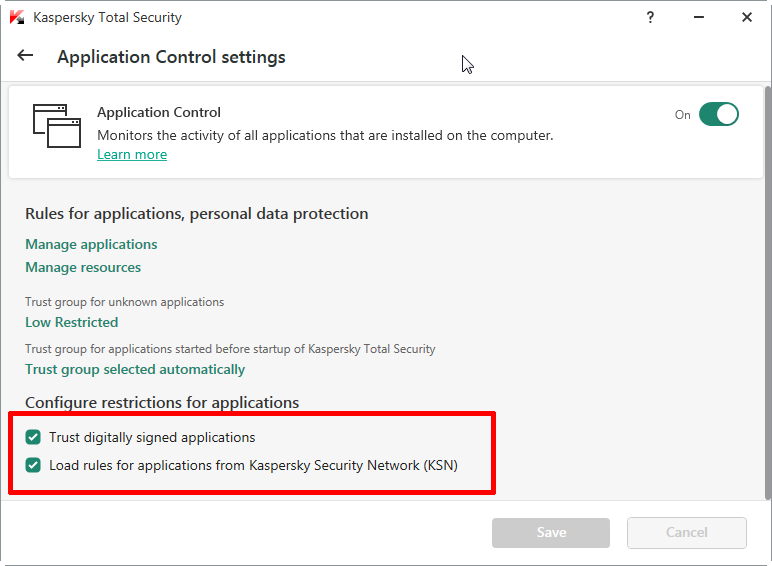Open Manage resources

point(83,267)
